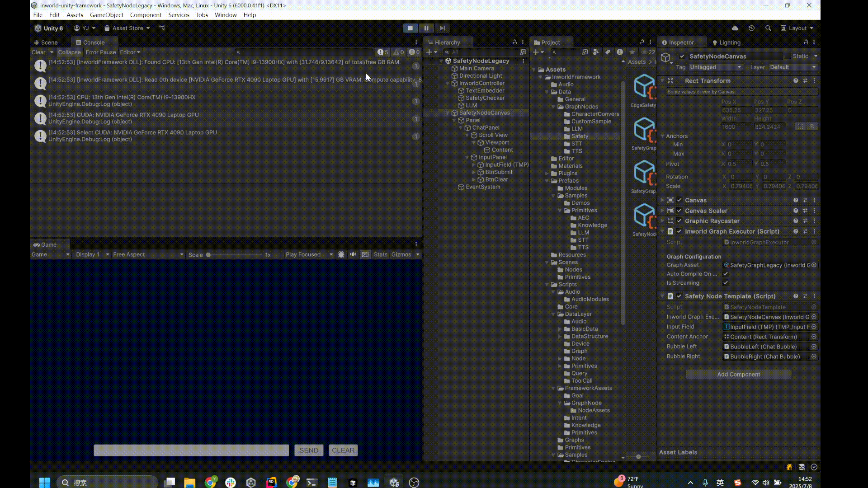Click the Step frame button
868x488 pixels.
coord(442,28)
